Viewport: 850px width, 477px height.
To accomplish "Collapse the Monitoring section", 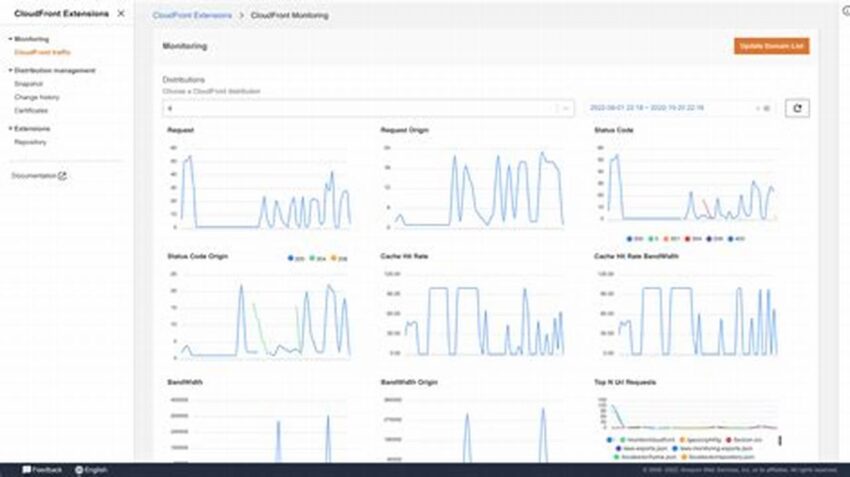I will click(x=10, y=39).
